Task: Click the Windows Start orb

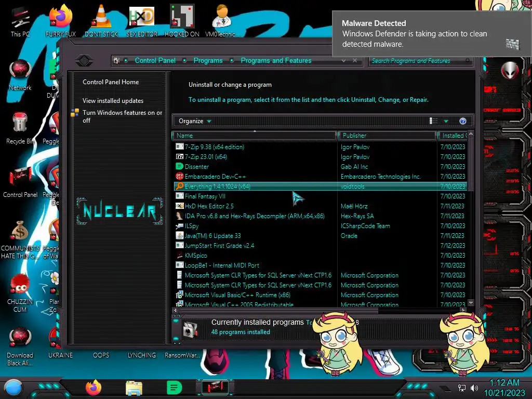Action: click(x=13, y=388)
